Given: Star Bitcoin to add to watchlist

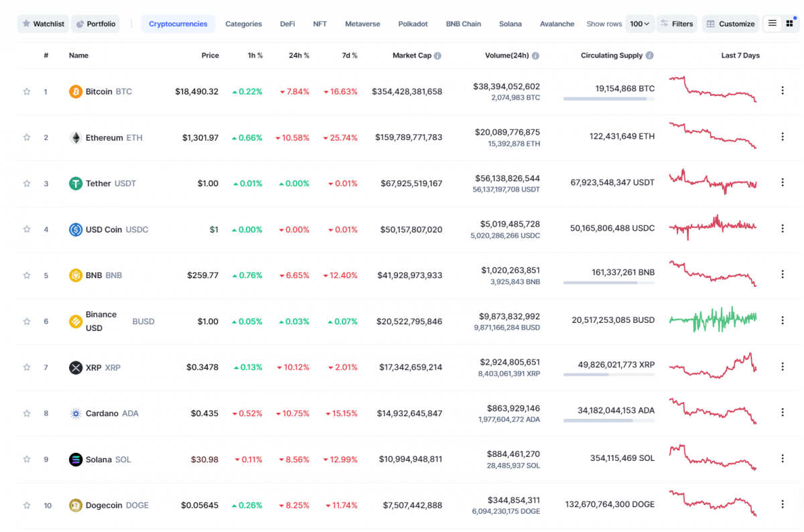Looking at the screenshot, I should pos(27,92).
